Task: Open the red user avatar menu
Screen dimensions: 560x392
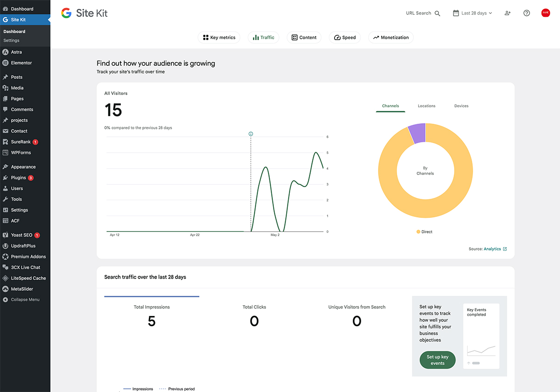Action: (546, 13)
